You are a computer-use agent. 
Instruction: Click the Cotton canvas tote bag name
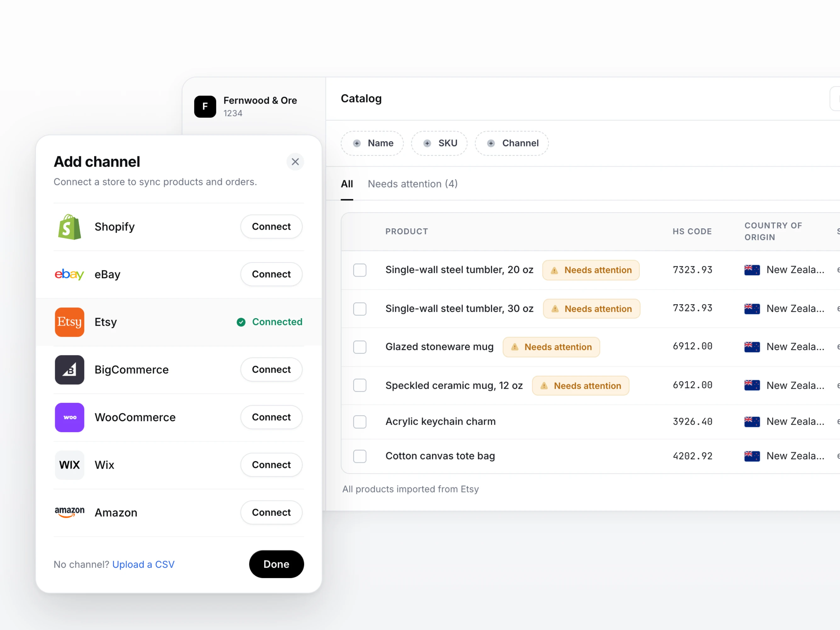(x=440, y=456)
